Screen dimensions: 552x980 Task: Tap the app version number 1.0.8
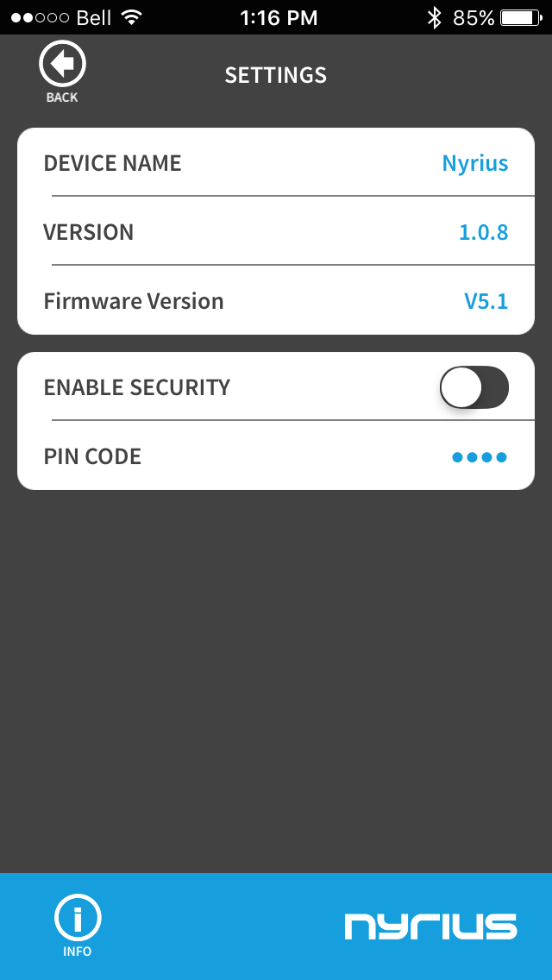(x=483, y=232)
